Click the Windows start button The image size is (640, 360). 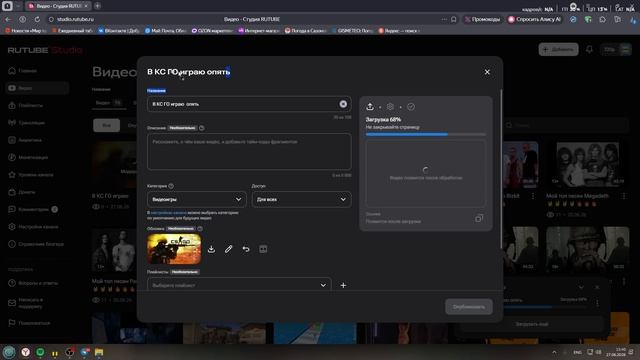pyautogui.click(x=9, y=352)
